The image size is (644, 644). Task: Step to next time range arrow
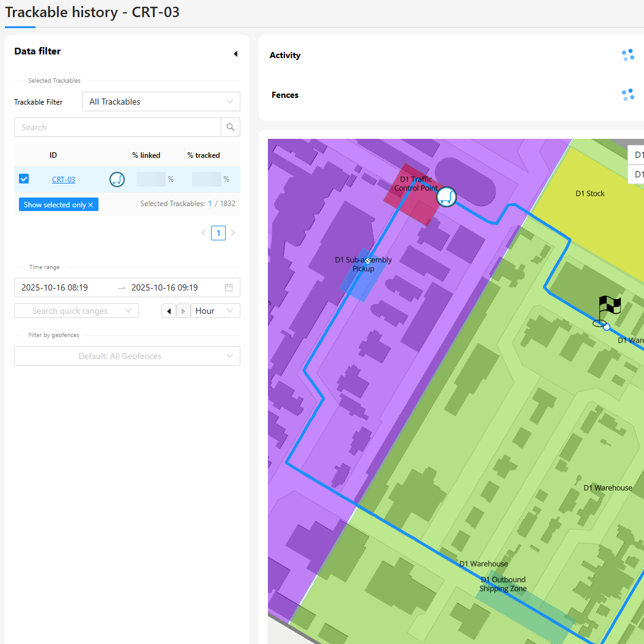click(x=183, y=311)
